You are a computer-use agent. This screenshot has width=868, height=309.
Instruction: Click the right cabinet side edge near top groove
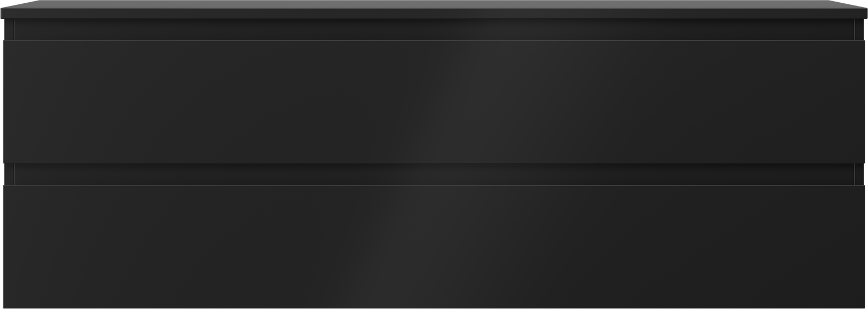pyautogui.click(x=859, y=29)
